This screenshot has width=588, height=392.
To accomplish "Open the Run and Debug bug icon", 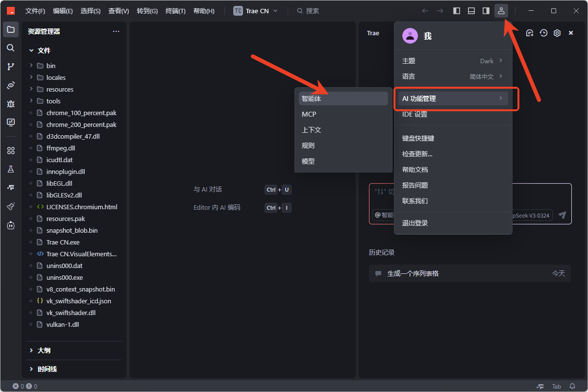I will 11,104.
